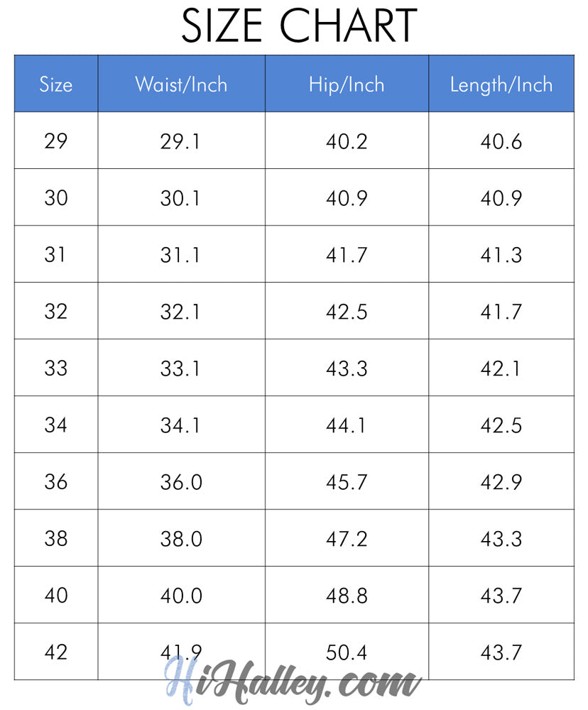Click the HiHalley.com watermark logo
Screen dimensions: 588x710
click(x=293, y=682)
